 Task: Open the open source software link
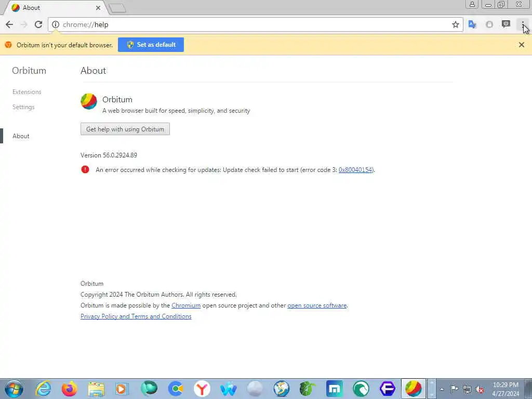[x=317, y=305]
